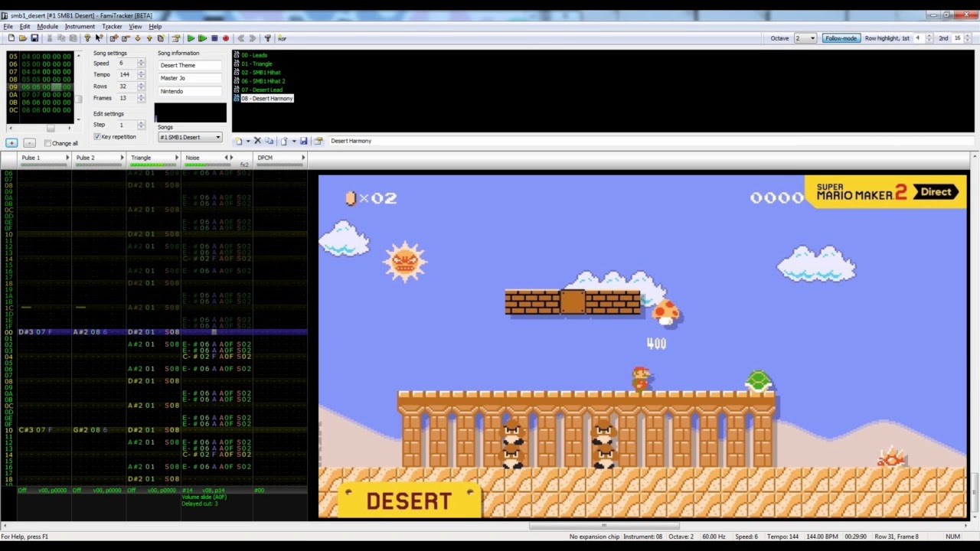Viewport: 980px width, 551px height.
Task: Adjust Rows spinner arrows
Action: tap(141, 86)
